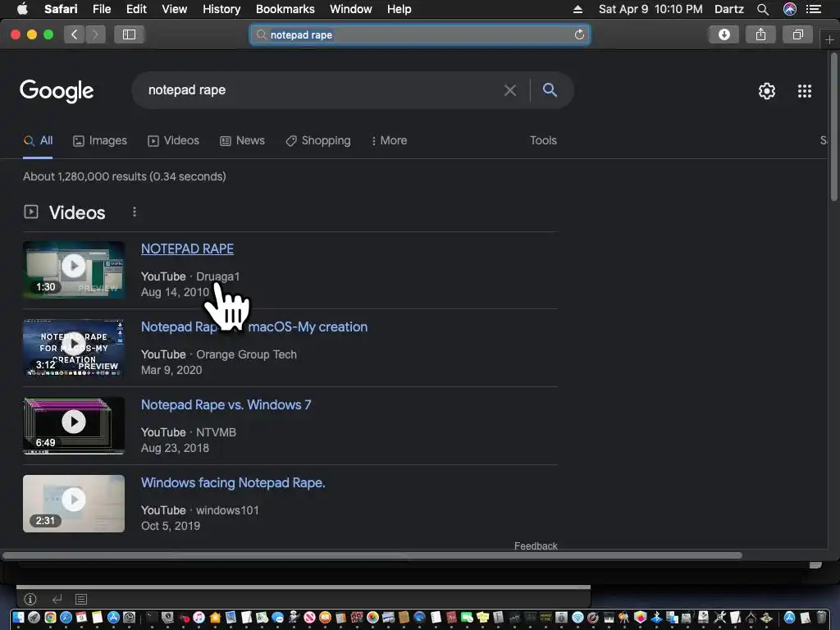The height and width of the screenshot is (630, 840).
Task: Click the return arrow icon in the bottom bar
Action: pos(57,599)
